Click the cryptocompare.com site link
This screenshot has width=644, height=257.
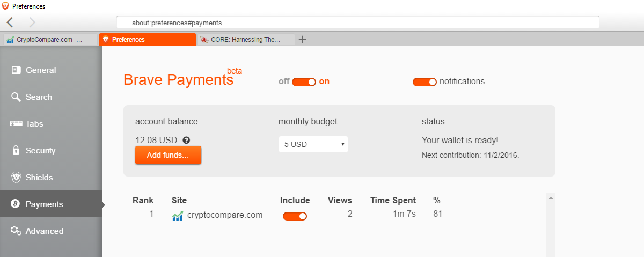pos(224,215)
